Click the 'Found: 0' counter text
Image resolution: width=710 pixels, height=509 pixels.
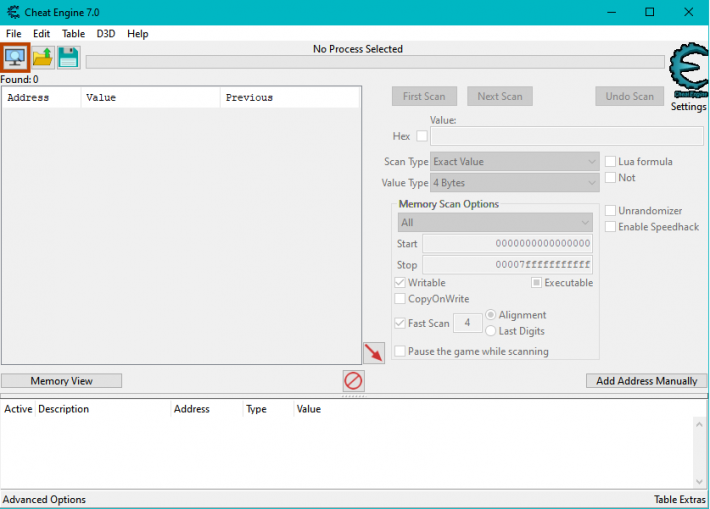click(x=19, y=79)
